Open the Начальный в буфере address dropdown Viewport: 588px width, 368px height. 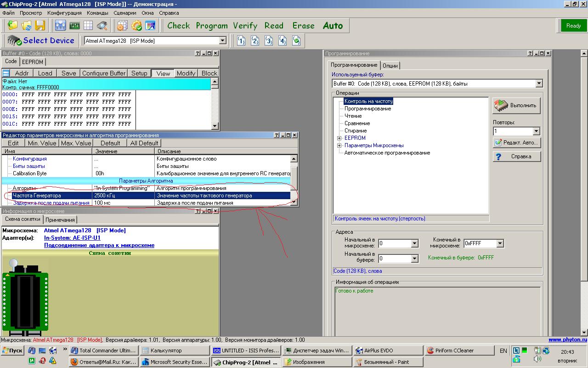(x=414, y=259)
